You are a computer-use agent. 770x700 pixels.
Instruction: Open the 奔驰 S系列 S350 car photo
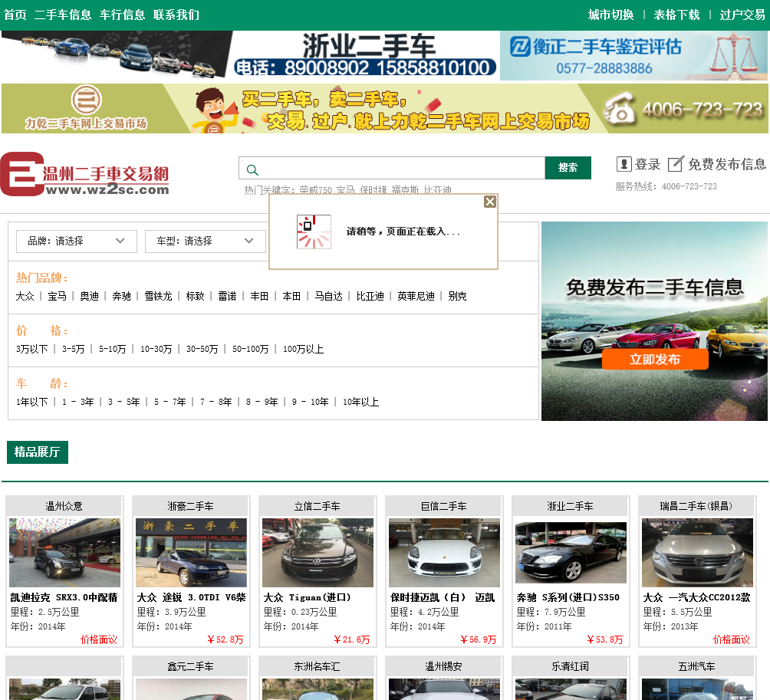click(x=571, y=553)
